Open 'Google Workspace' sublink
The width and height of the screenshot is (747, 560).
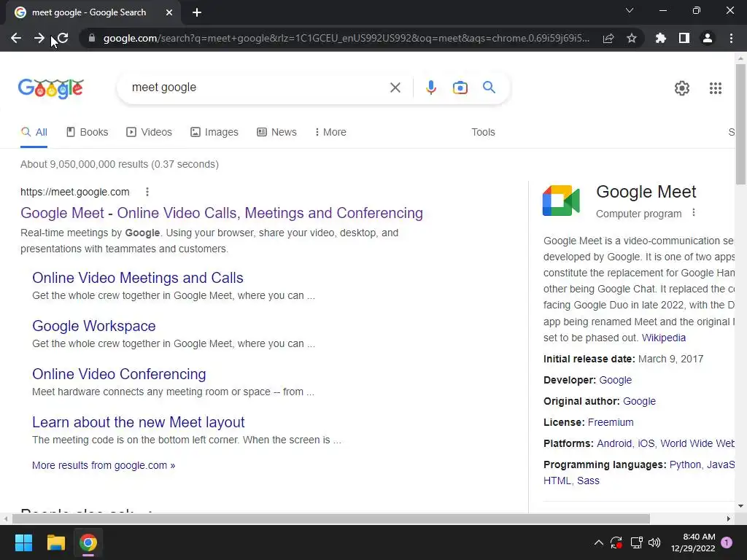94,326
